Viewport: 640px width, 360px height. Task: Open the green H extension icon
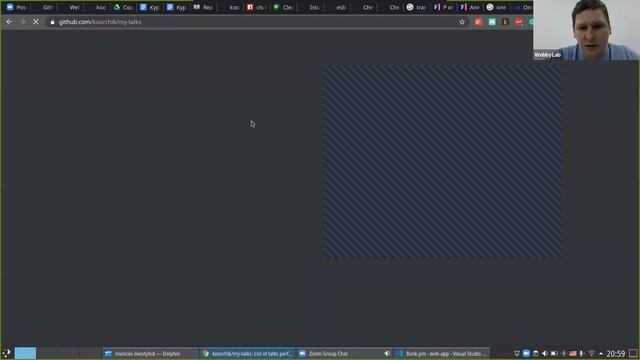click(x=492, y=22)
